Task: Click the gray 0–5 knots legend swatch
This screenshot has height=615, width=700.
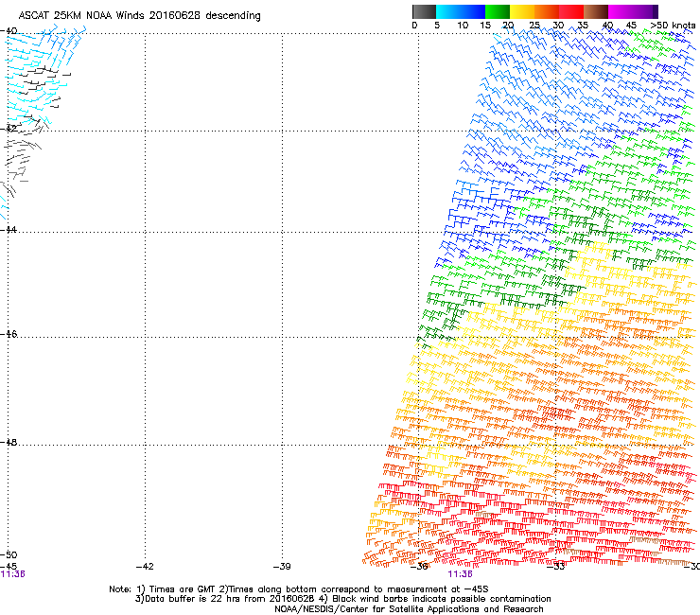Action: pyautogui.click(x=424, y=11)
